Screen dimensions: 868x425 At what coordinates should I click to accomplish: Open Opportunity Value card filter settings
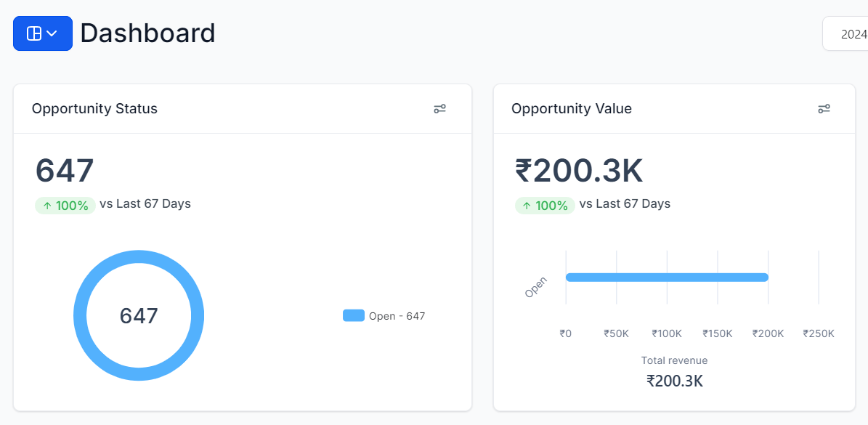824,109
